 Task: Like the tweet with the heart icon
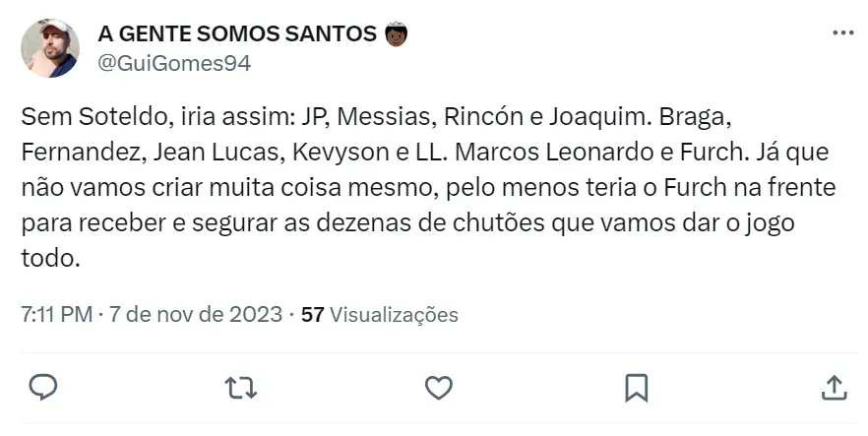pos(438,387)
